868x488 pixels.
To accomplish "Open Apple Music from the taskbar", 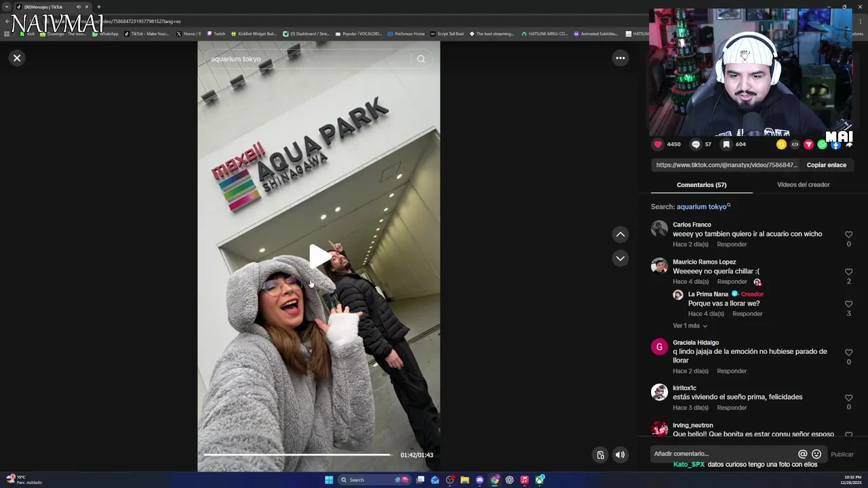I will coord(524,480).
